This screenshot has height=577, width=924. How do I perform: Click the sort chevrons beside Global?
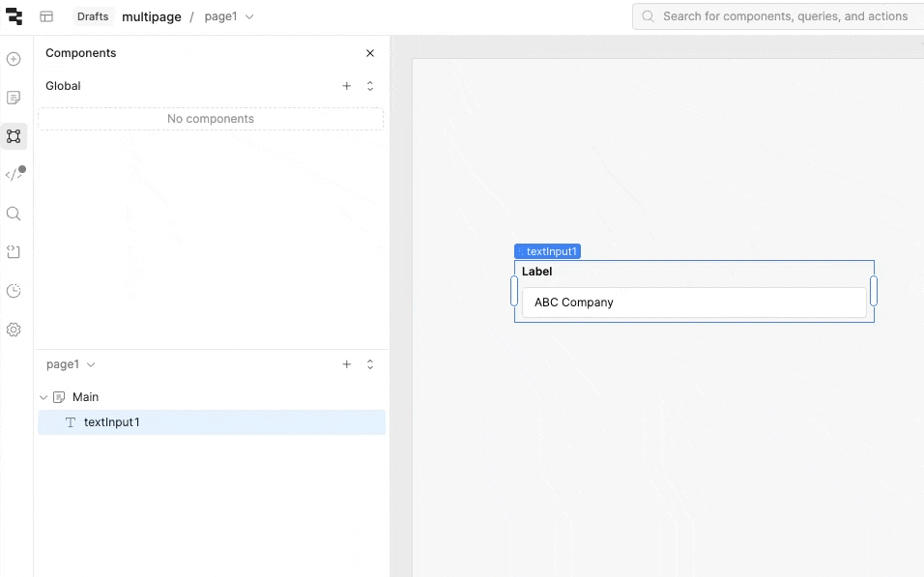(369, 86)
